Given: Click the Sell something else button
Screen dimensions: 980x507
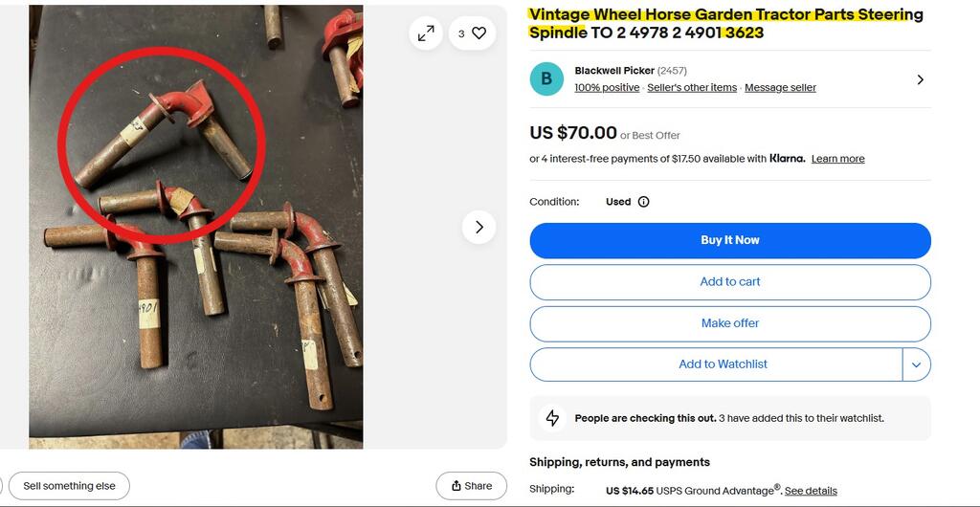Looking at the screenshot, I should 69,486.
